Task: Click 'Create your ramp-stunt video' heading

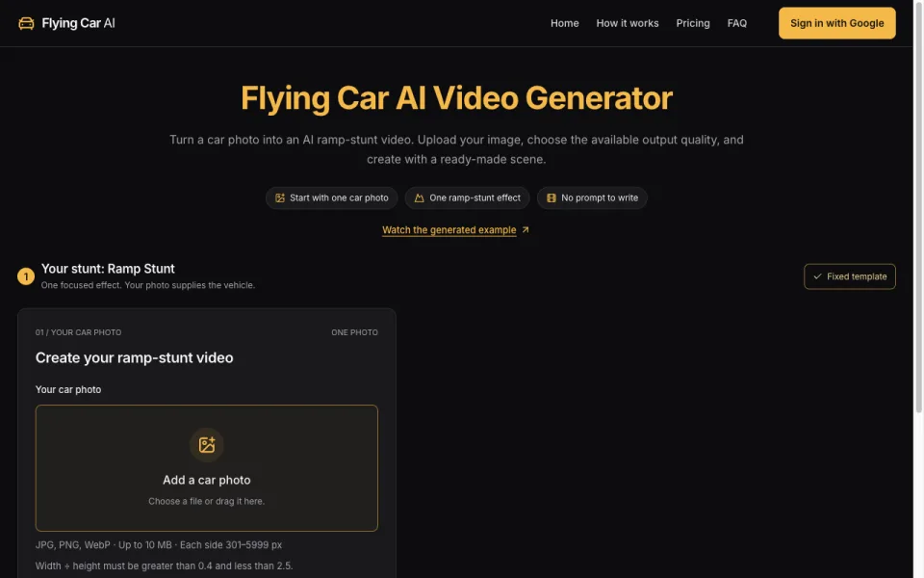Action: tap(135, 358)
